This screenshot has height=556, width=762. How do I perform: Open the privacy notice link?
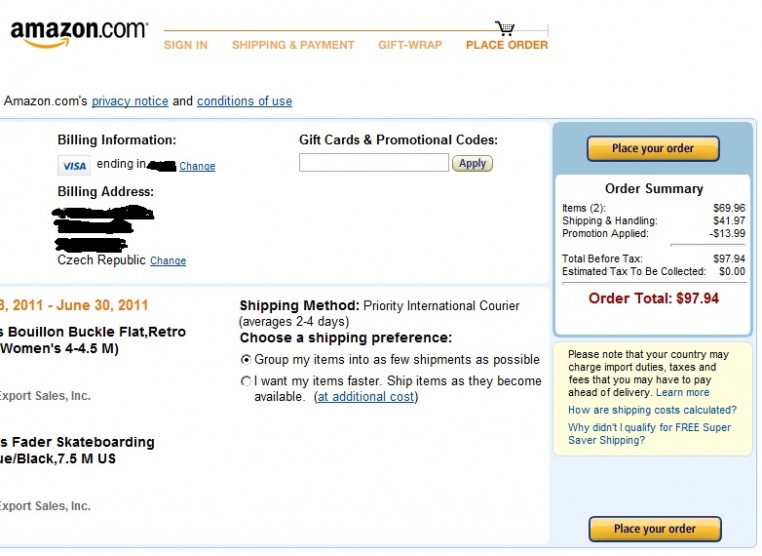coord(130,101)
